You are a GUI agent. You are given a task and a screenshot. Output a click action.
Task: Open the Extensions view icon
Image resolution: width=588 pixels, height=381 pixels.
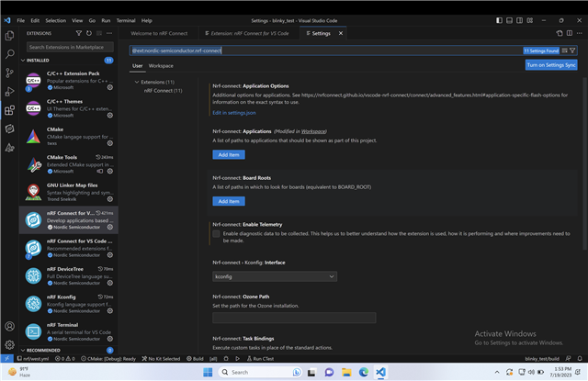click(10, 110)
